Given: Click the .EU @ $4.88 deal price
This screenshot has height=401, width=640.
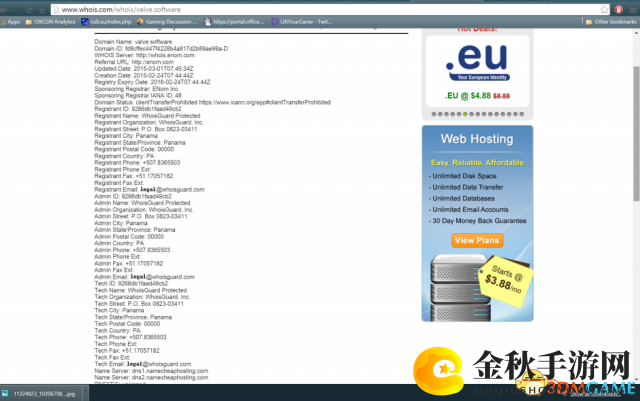Looking at the screenshot, I should (477, 96).
